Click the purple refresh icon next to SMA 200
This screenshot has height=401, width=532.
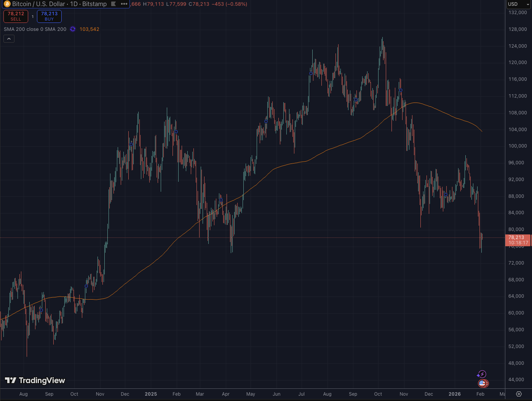(x=73, y=29)
